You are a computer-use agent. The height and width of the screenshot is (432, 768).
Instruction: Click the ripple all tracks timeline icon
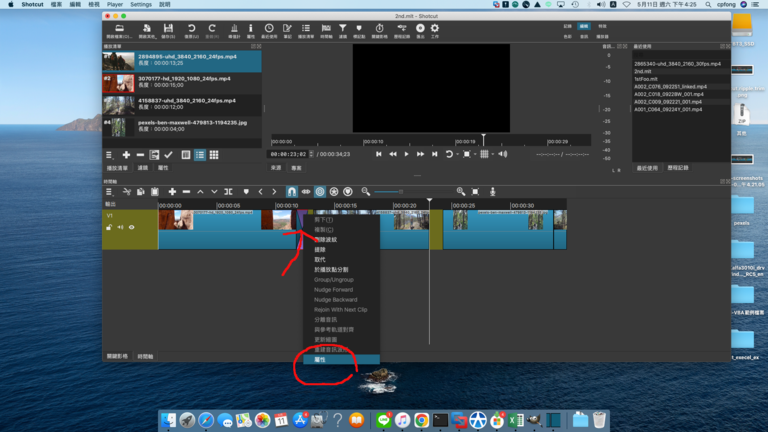tap(334, 191)
